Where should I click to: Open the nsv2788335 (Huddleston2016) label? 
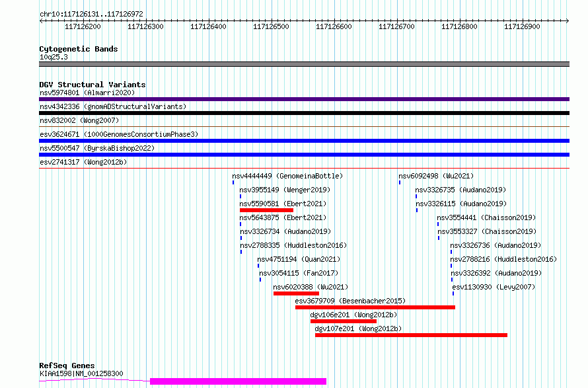[x=293, y=245]
